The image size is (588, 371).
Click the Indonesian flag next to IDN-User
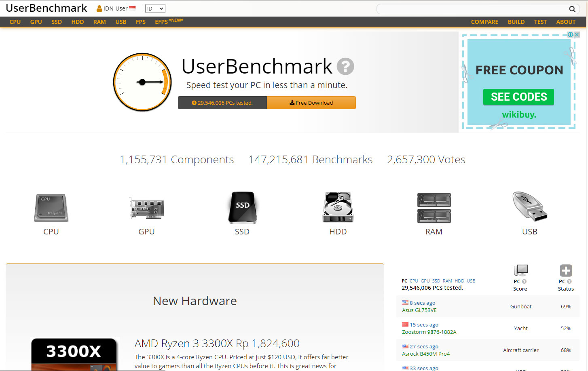pos(132,7)
